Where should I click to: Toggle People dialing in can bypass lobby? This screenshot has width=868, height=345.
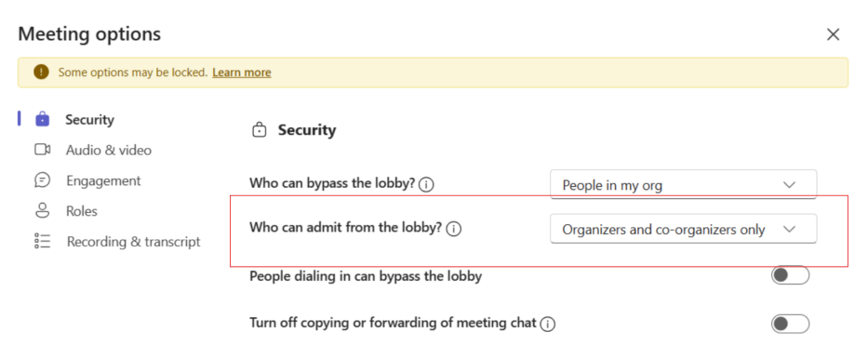pos(790,275)
